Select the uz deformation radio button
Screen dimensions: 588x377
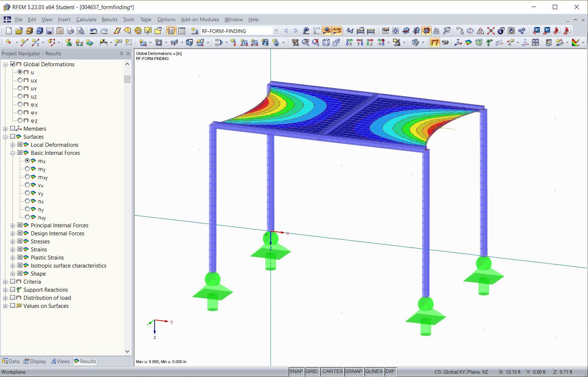click(20, 96)
